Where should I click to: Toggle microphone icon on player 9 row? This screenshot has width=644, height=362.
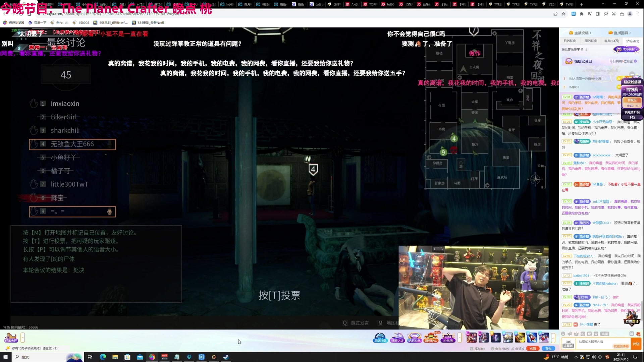coord(109,212)
